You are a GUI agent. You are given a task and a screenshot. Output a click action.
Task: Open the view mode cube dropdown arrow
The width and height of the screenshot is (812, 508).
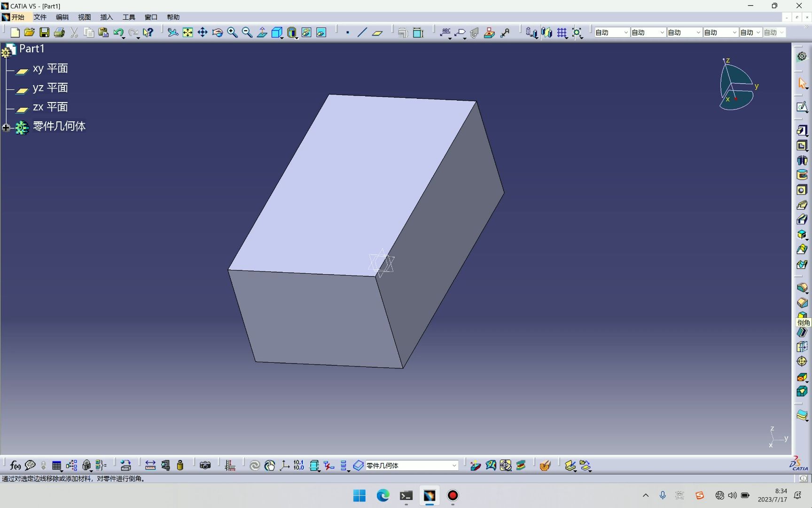(x=282, y=37)
